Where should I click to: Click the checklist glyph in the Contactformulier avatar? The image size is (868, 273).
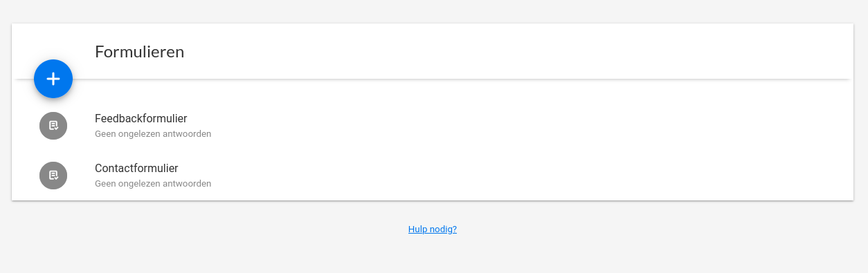pyautogui.click(x=53, y=176)
